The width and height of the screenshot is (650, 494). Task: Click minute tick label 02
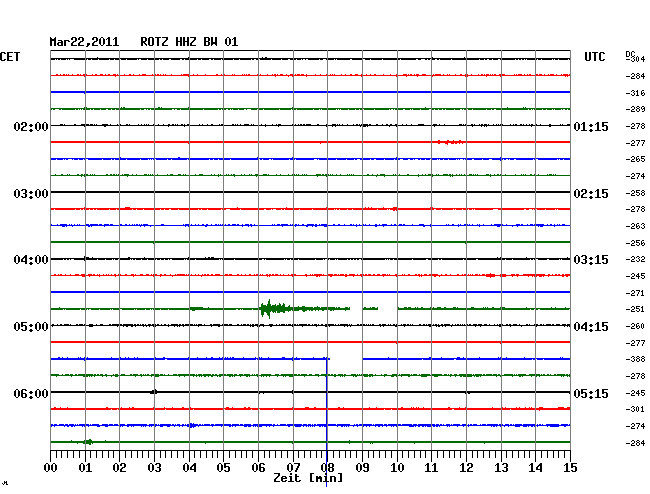point(119,468)
